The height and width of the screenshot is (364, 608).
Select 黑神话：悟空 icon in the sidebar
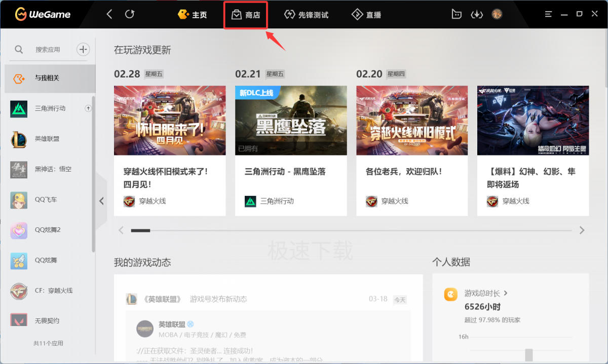[x=19, y=170]
